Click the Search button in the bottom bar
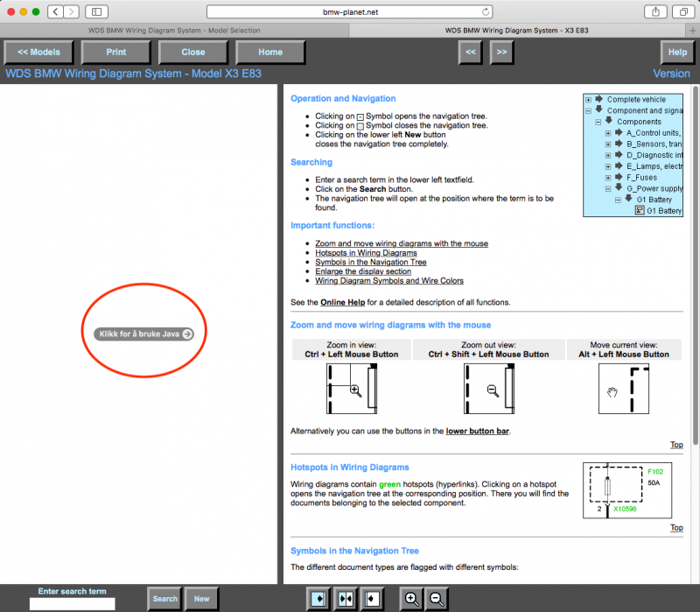Screen dimensions: 700x612 point(164,599)
